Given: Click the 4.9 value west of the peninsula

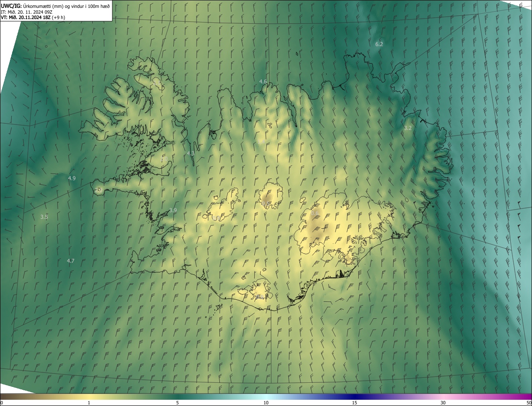Looking at the screenshot, I should [x=72, y=178].
